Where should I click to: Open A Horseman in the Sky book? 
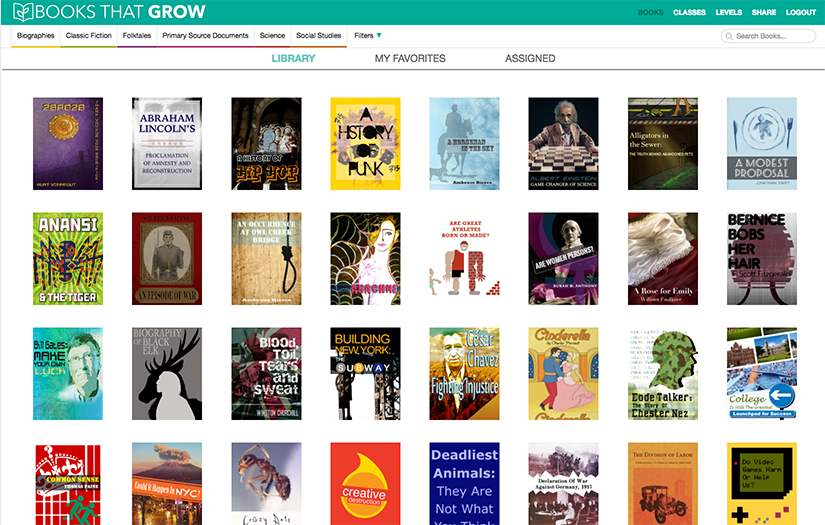pos(464,144)
